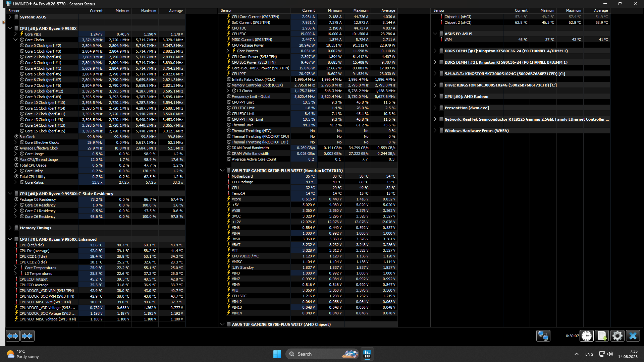Open the Windows Start button
The width and height of the screenshot is (644, 362).
277,354
